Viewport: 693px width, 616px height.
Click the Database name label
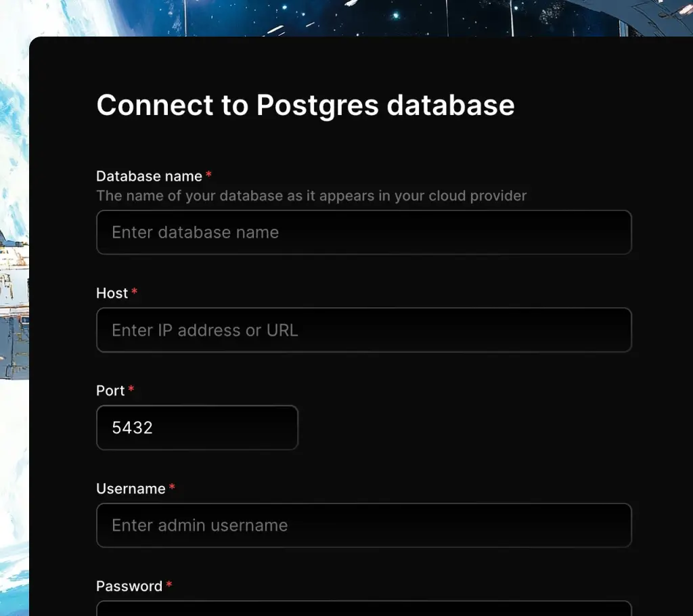click(x=150, y=175)
